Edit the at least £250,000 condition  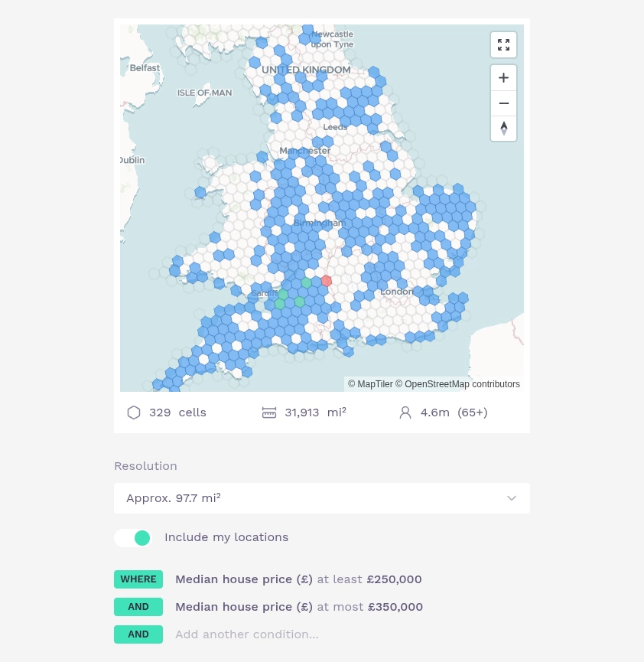[x=298, y=579]
